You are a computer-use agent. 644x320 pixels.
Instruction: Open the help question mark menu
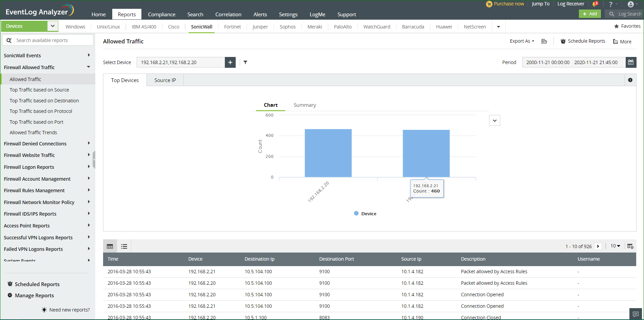(x=611, y=4)
